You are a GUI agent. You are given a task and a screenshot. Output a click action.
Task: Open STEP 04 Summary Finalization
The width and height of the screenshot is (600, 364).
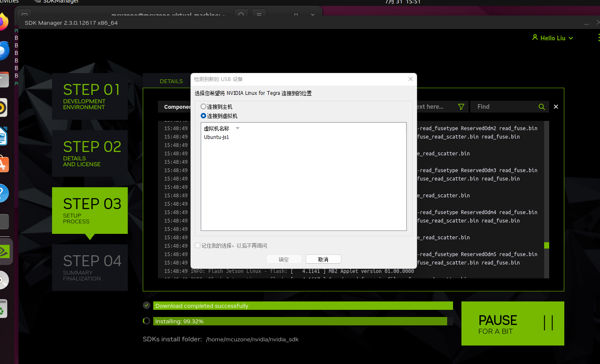pos(90,267)
